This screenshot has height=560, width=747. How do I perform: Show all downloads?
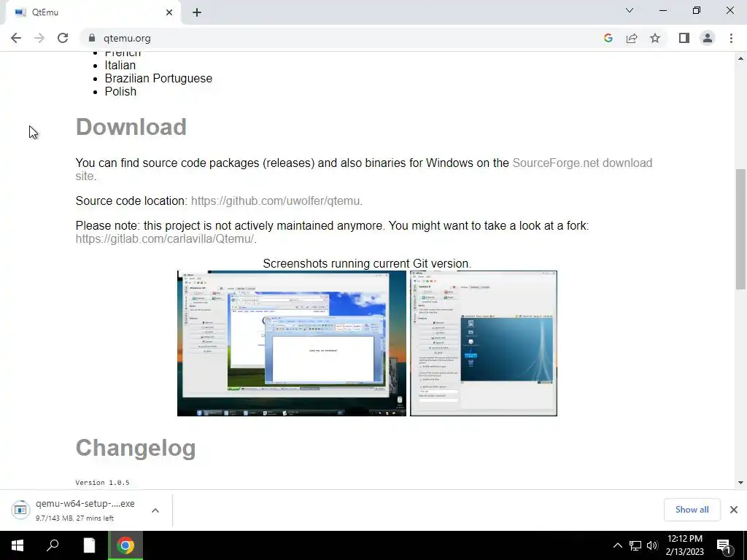tap(692, 510)
